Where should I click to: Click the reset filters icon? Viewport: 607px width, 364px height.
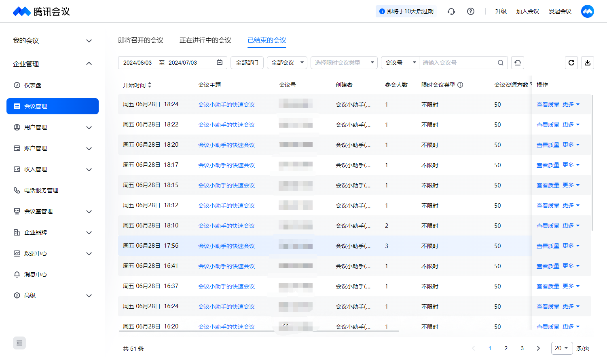tap(517, 63)
